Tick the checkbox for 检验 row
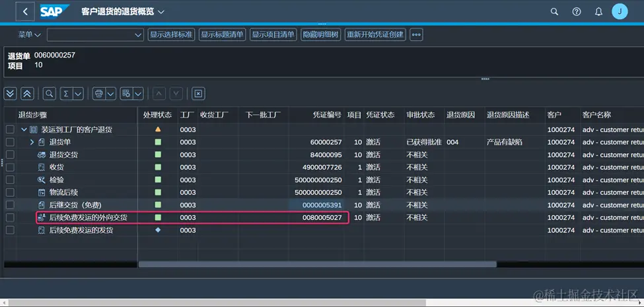The width and height of the screenshot is (644, 307). (x=10, y=180)
